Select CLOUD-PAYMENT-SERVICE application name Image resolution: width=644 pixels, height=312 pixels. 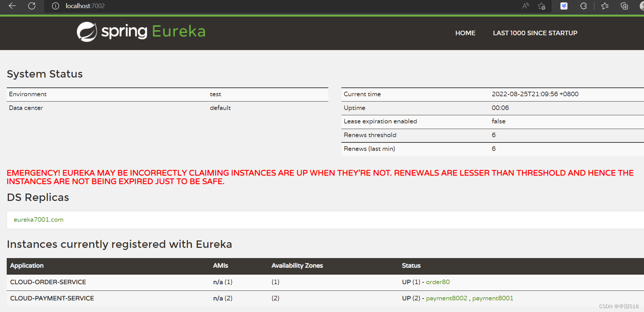point(52,298)
